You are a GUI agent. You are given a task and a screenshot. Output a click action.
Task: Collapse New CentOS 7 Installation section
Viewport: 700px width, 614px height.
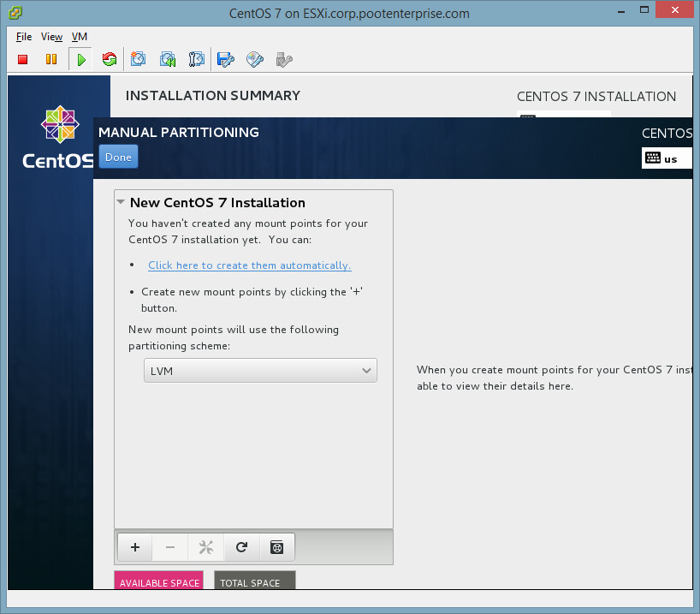click(121, 202)
